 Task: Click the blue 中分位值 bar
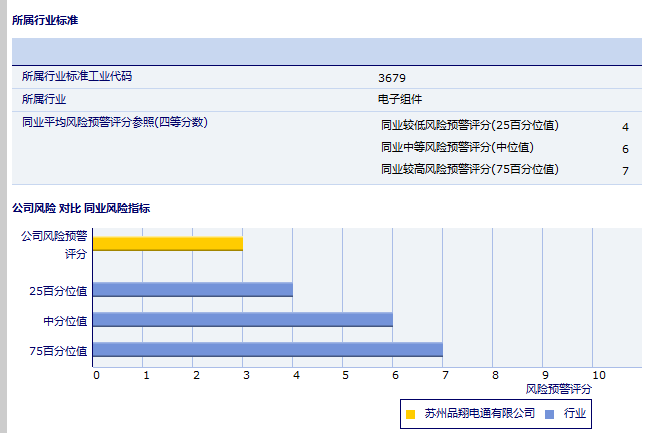coord(242,320)
